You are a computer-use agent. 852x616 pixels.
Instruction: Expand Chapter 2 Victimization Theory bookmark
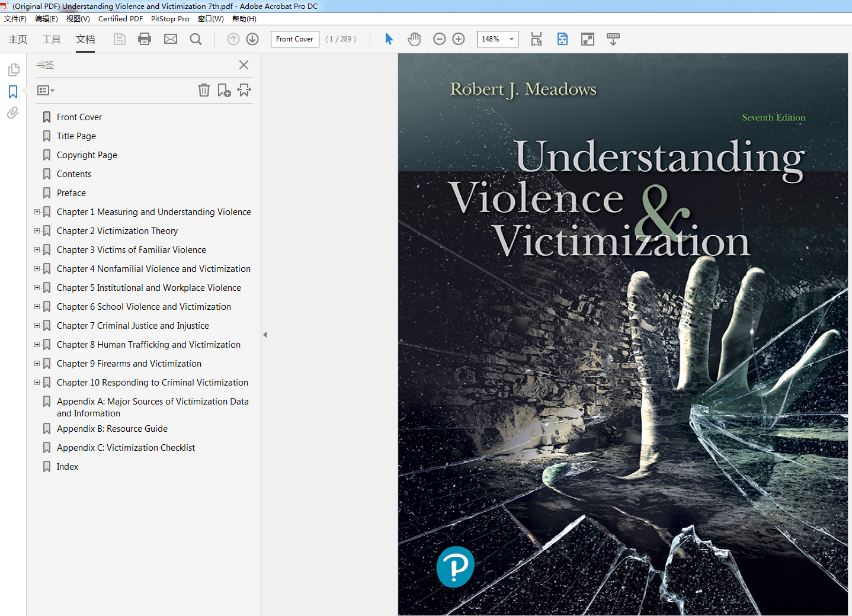click(37, 230)
